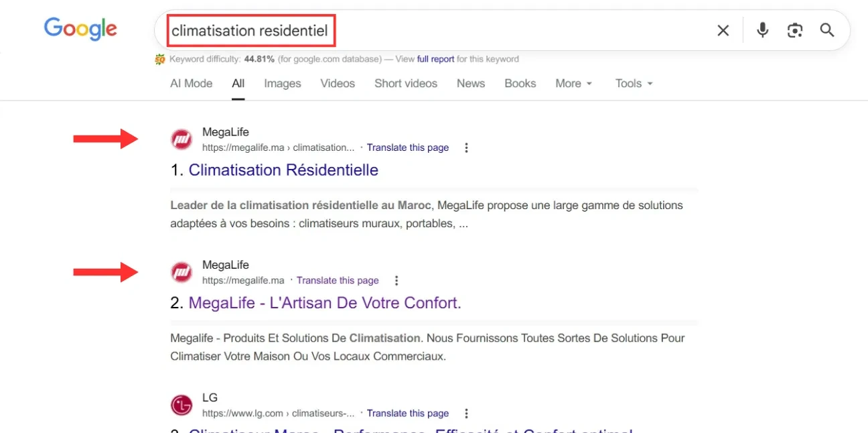Clear the search query with the X icon
The image size is (868, 433).
pyautogui.click(x=723, y=30)
